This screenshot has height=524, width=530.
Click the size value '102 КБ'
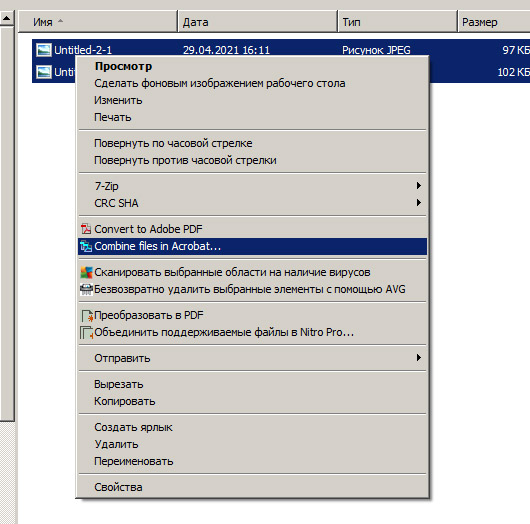point(513,72)
